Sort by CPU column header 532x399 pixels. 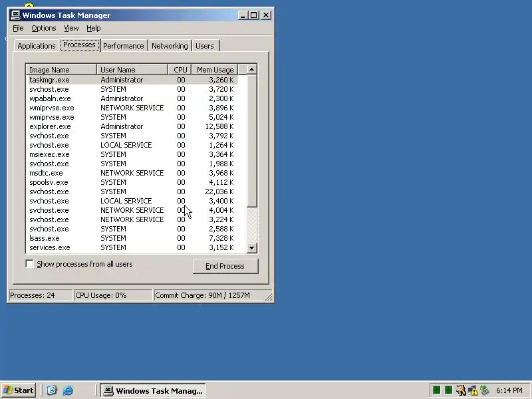click(x=180, y=70)
